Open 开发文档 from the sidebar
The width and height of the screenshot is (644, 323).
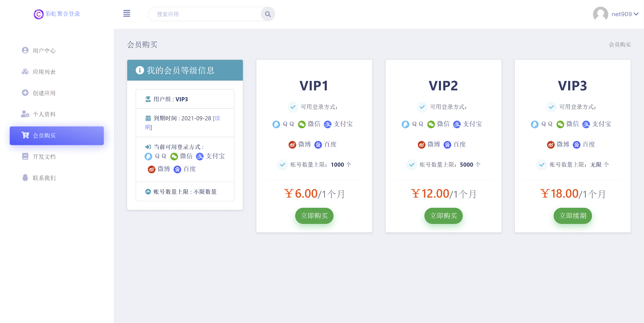pos(44,157)
